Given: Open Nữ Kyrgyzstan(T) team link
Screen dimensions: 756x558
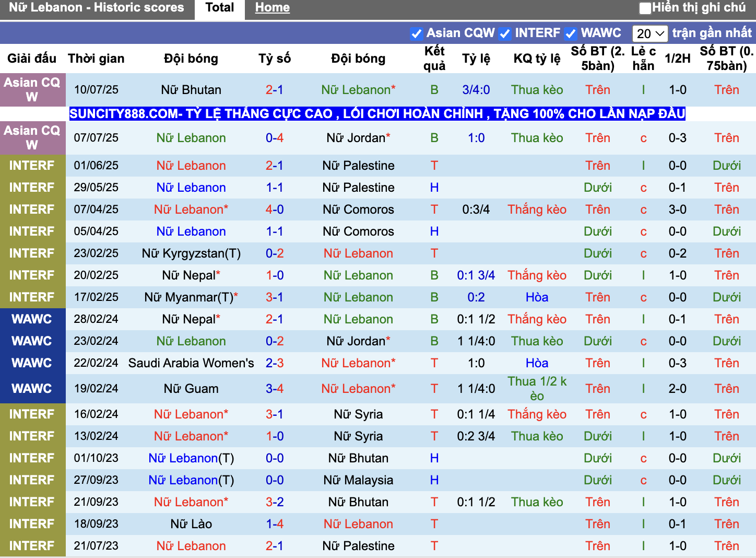Looking at the screenshot, I should [x=191, y=253].
